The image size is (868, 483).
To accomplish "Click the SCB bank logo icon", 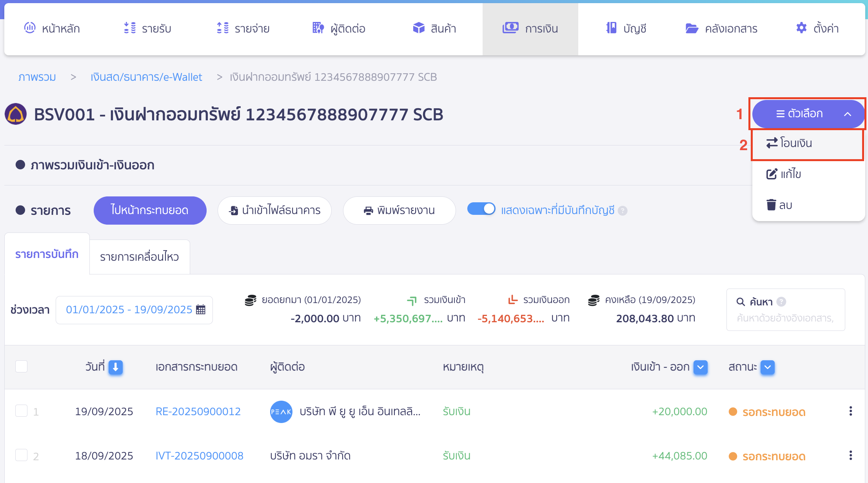I will tap(16, 114).
